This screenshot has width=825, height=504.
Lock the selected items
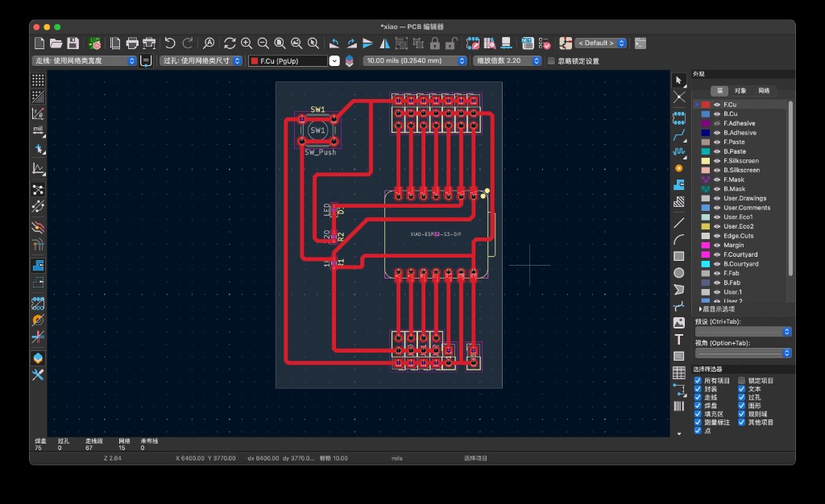(x=434, y=43)
